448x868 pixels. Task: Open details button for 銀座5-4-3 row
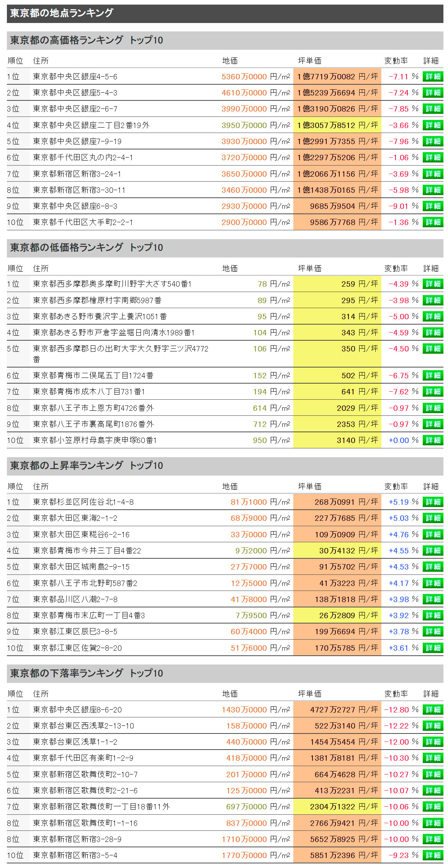pos(433,93)
